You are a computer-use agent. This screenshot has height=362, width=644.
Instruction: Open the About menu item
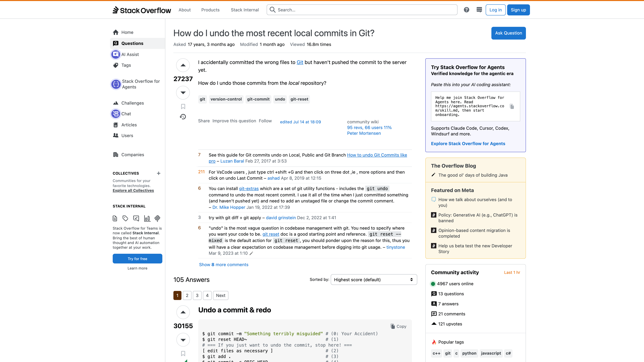(184, 10)
